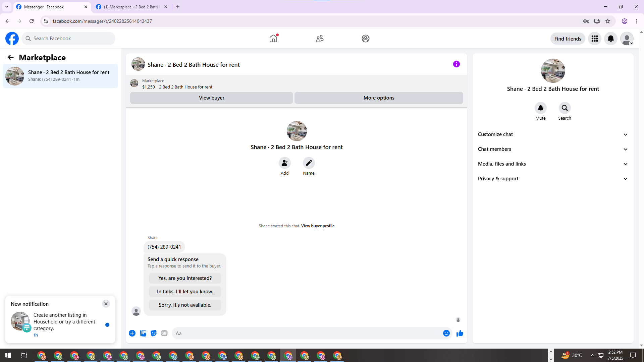Go to the Facebook Home tab
The width and height of the screenshot is (644, 362).
(273, 39)
